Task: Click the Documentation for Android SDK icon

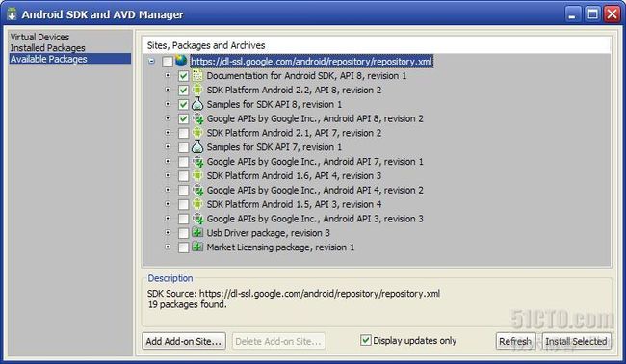Action: pos(197,75)
